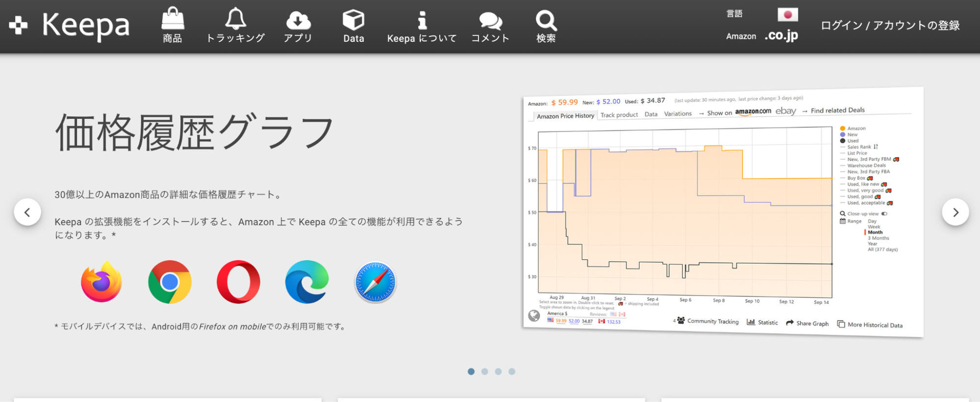Select the Amazon .co.jp domain
The width and height of the screenshot is (980, 402).
(x=781, y=35)
